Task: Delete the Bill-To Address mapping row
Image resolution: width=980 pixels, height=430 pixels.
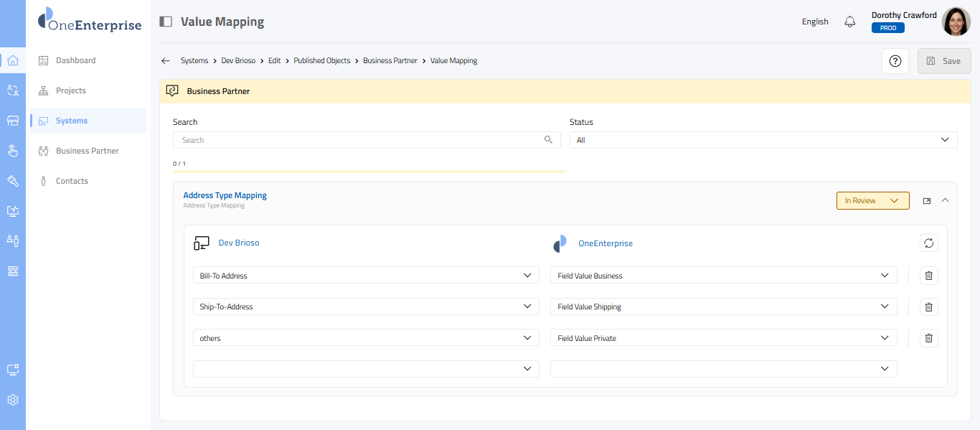Action: [x=928, y=276]
